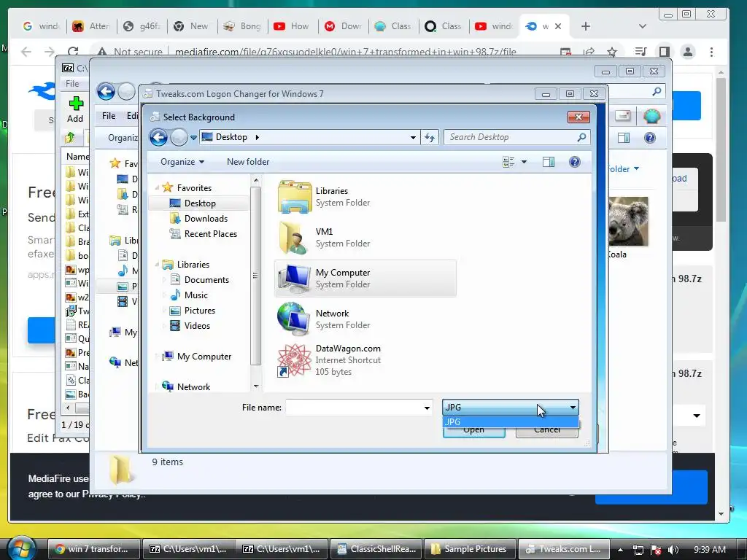Click the Forward arrow in Select Background dialog
The height and width of the screenshot is (560, 747).
coord(179,137)
